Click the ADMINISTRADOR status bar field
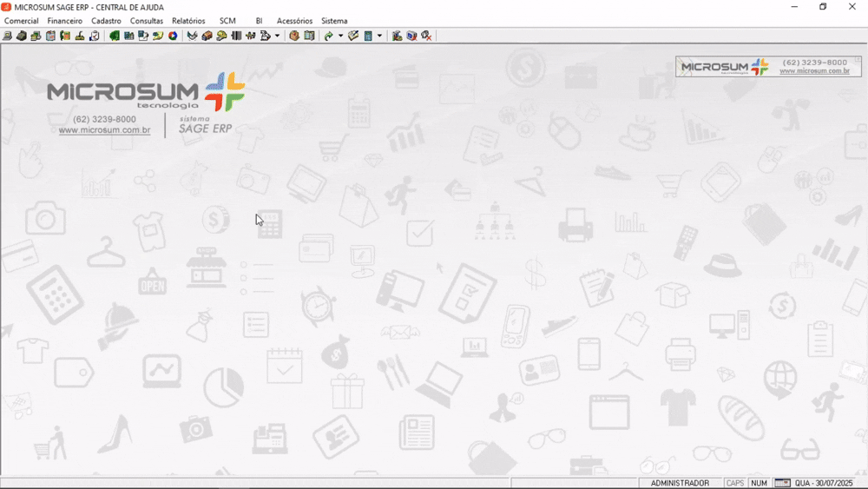868x489 pixels. tap(680, 483)
